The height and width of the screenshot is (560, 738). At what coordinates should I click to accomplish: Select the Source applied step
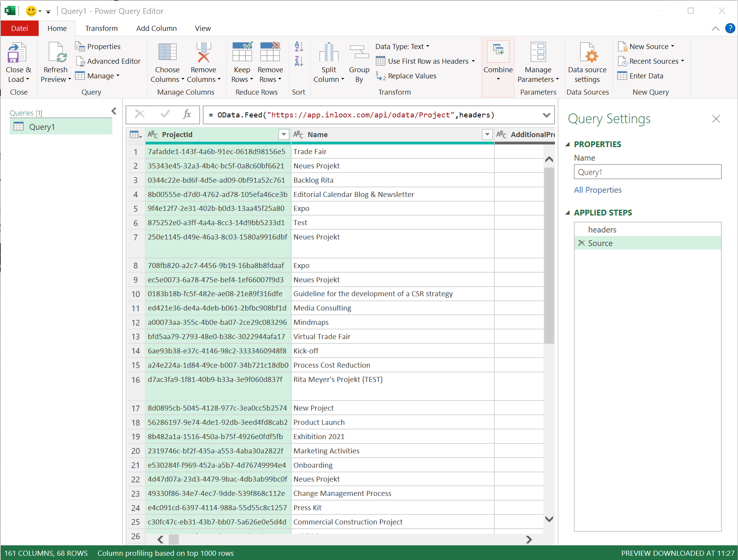pyautogui.click(x=648, y=243)
